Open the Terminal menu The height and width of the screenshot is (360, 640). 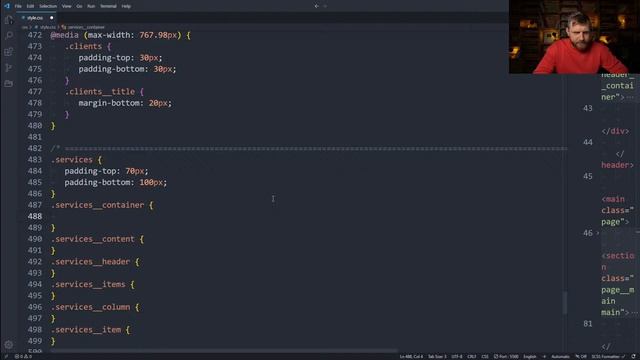pos(108,6)
